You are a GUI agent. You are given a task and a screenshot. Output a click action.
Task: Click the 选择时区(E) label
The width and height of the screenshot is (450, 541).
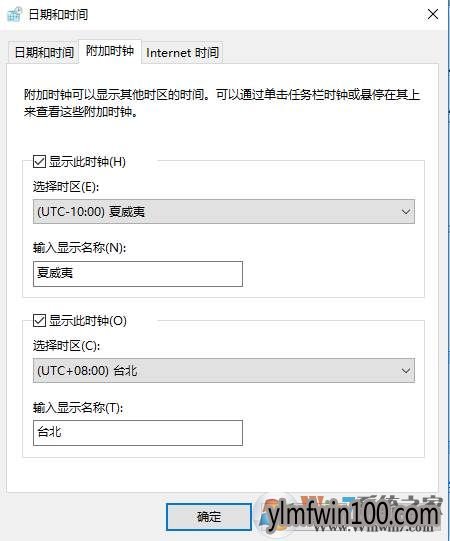point(66,187)
